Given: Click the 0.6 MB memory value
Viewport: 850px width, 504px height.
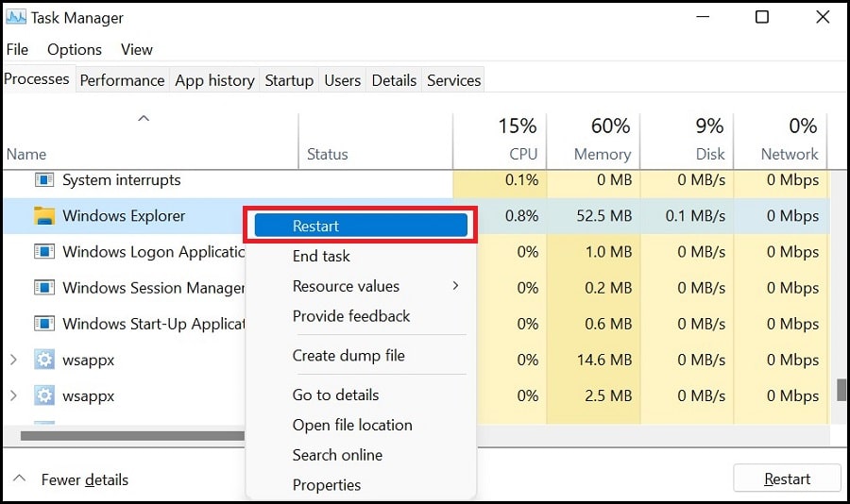Looking at the screenshot, I should click(x=608, y=324).
